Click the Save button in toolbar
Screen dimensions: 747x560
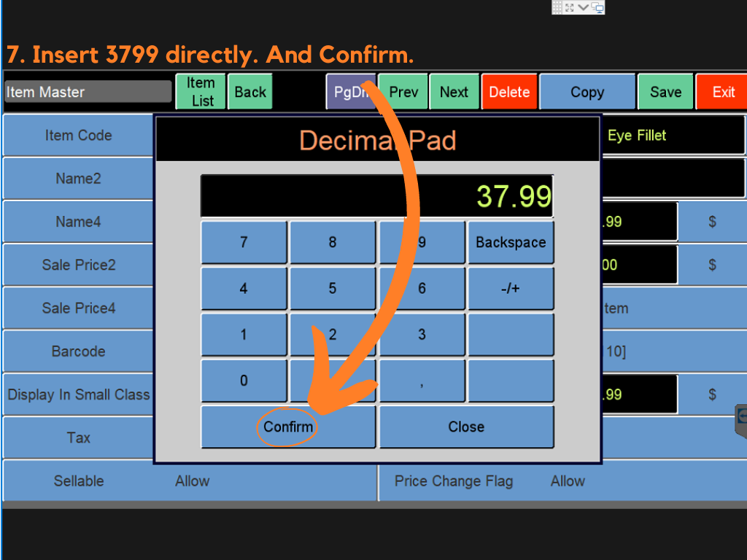click(665, 92)
